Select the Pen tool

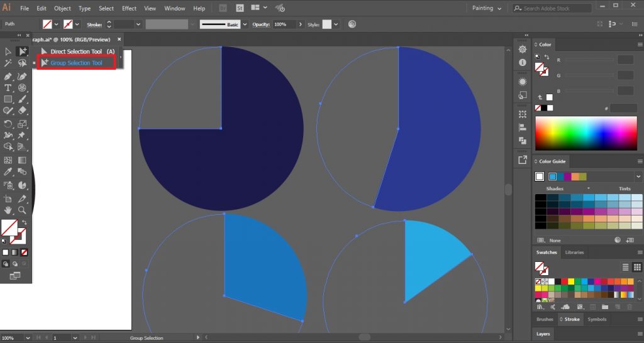coord(8,76)
